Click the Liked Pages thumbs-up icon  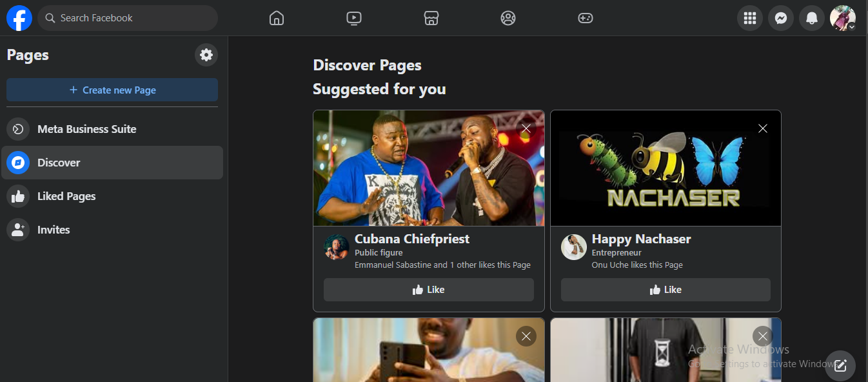tap(18, 196)
